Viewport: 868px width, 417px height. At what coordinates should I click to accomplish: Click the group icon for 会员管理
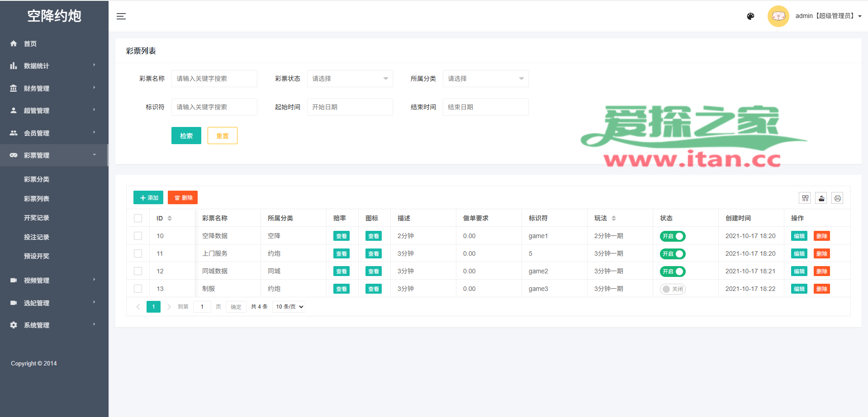point(14,133)
